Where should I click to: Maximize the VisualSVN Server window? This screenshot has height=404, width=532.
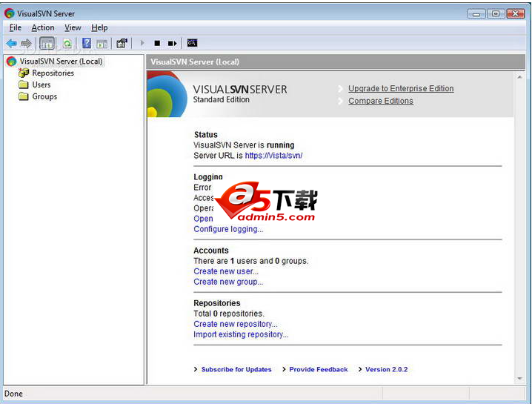496,13
